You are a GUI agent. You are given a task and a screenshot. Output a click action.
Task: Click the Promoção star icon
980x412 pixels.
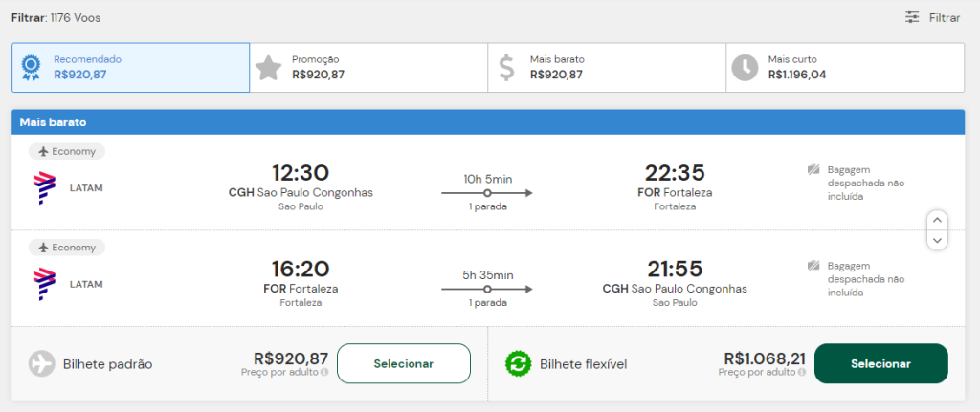pyautogui.click(x=269, y=67)
